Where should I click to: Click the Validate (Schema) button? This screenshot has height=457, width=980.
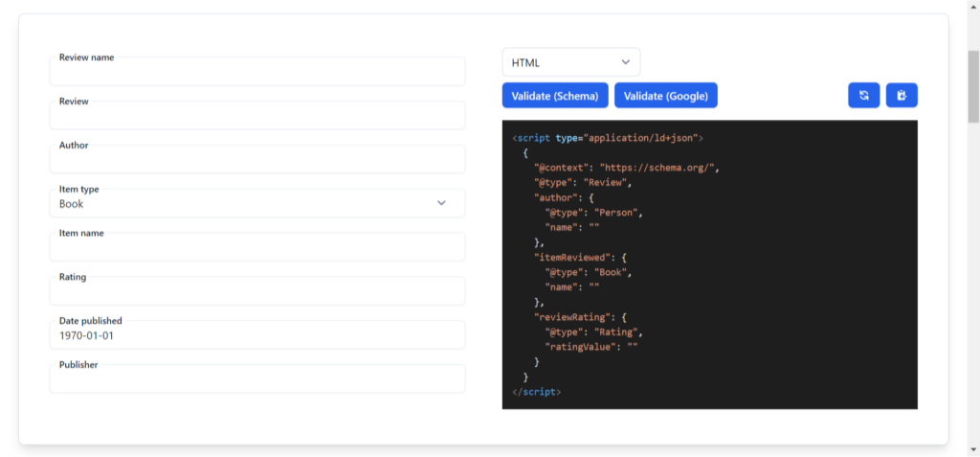[x=555, y=96]
